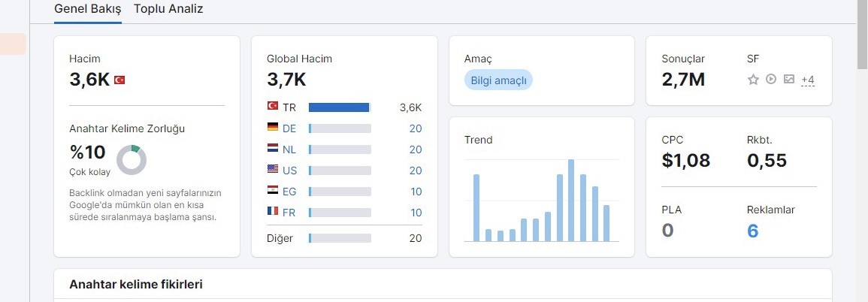This screenshot has width=868, height=302.
Task: Click the star SERP feature icon
Action: [x=753, y=80]
